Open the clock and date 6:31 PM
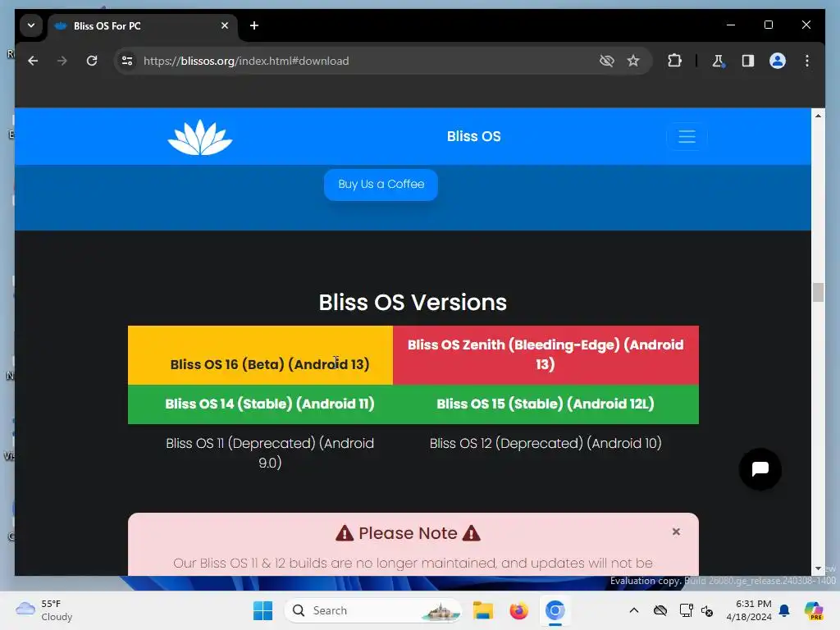The width and height of the screenshot is (840, 630). click(x=748, y=610)
